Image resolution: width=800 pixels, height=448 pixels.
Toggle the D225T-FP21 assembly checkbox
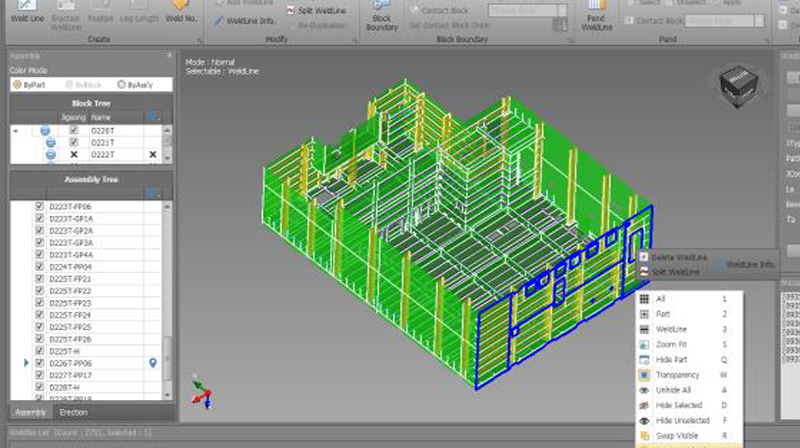coord(39,279)
